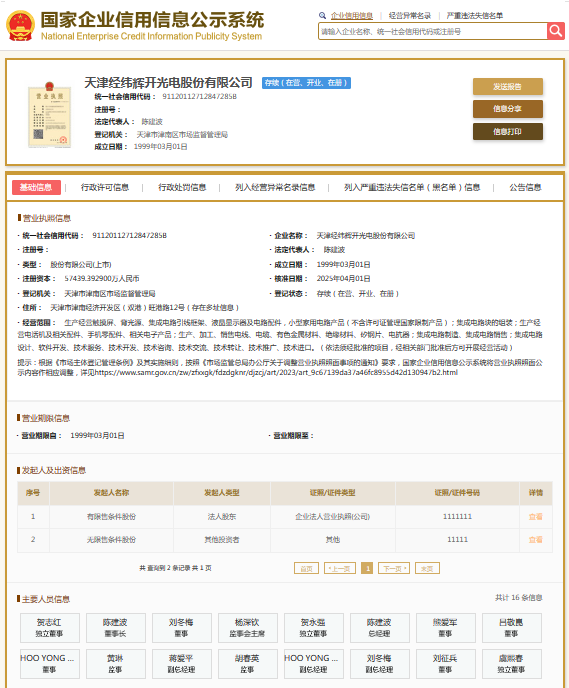The width and height of the screenshot is (569, 688).
Task: Open personnel card 吕敬崑 董事
Action: point(512,628)
